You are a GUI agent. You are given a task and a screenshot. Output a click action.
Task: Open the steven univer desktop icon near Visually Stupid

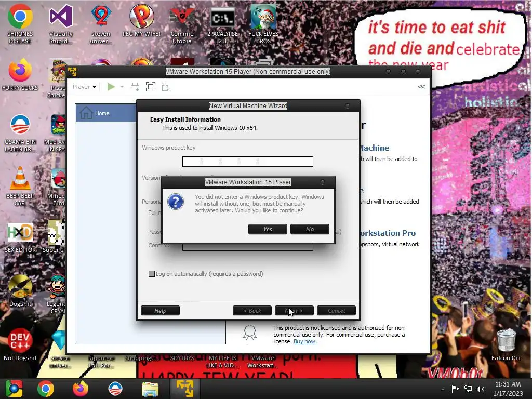[x=101, y=24]
